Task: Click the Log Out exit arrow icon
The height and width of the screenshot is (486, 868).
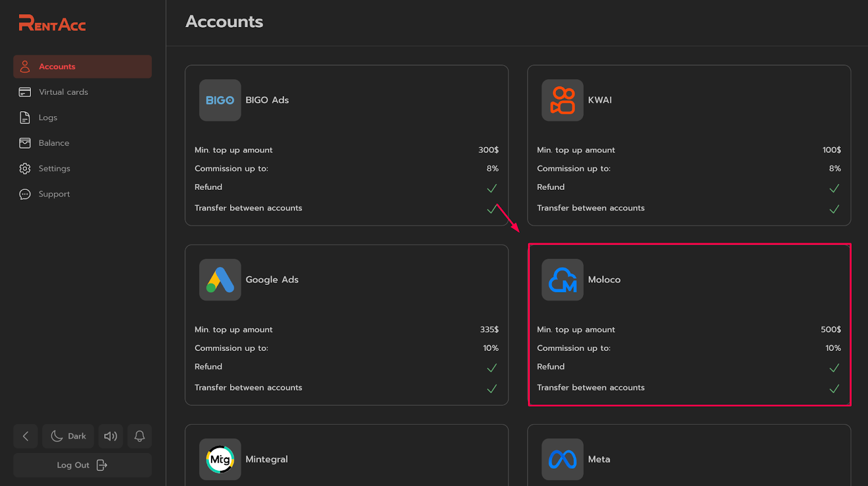Action: click(x=101, y=465)
